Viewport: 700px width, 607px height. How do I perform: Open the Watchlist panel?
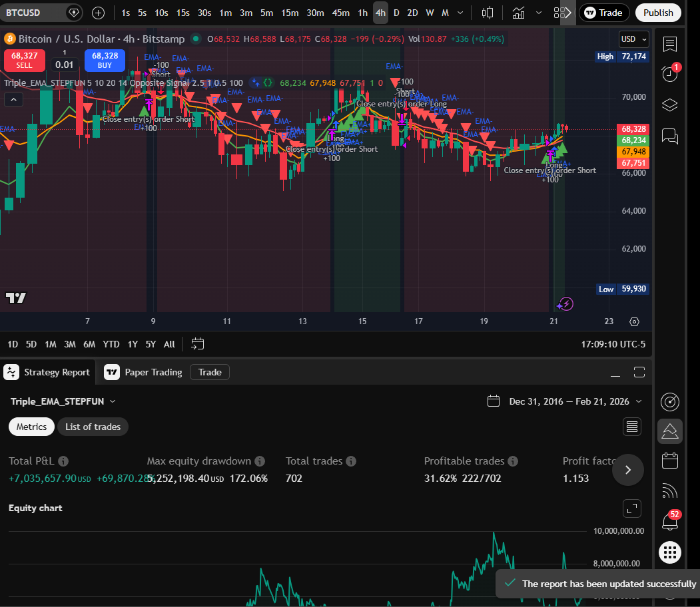[670, 45]
